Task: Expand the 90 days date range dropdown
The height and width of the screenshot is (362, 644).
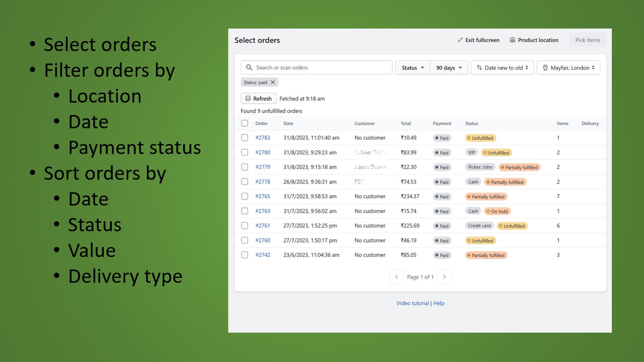Action: tap(448, 67)
